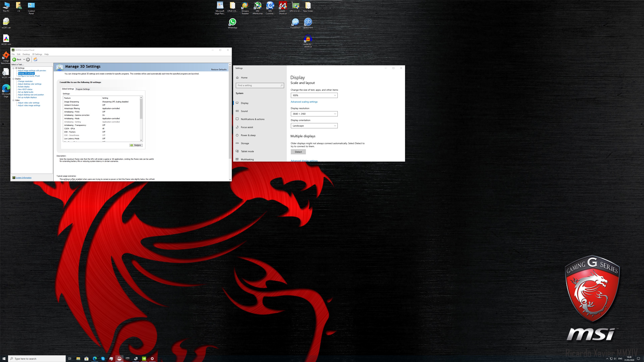Click the Home icon in NVIDIA toolbar
Screen dimensions: 644x362
pyautogui.click(x=36, y=59)
